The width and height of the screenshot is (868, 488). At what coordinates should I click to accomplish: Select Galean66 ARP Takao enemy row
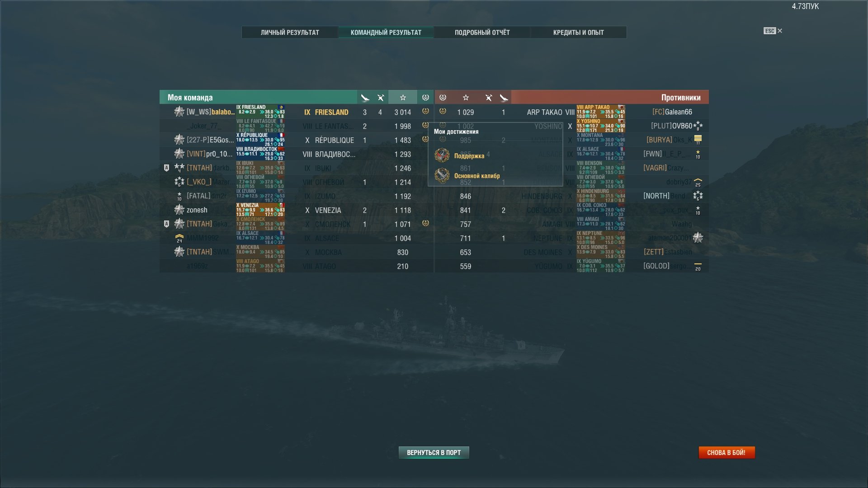click(x=572, y=112)
